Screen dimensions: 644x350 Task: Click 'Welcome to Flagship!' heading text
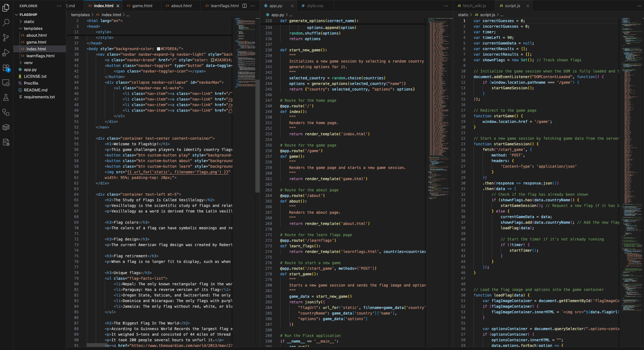[136, 144]
